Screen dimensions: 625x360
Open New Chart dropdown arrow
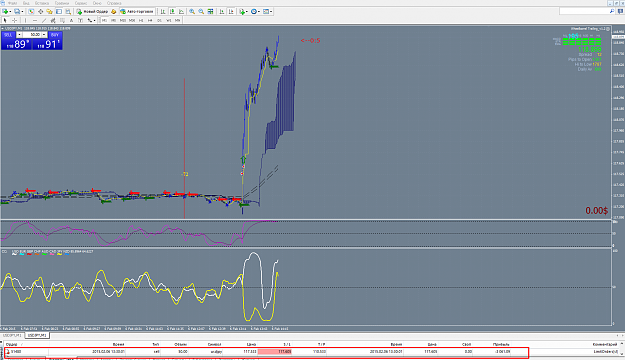coord(10,12)
